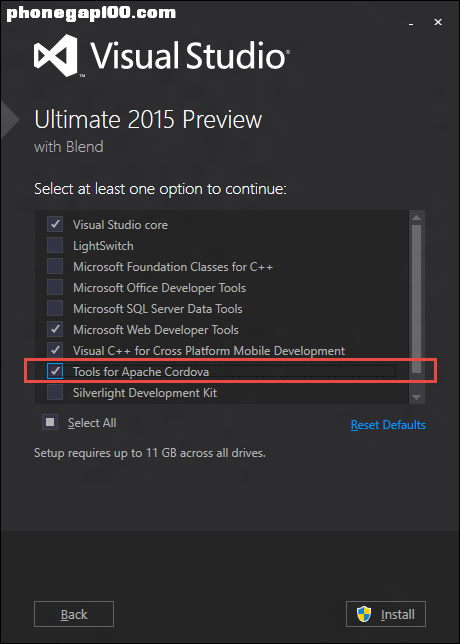This screenshot has width=460, height=644.
Task: Start setup with the Install button
Action: [x=386, y=614]
